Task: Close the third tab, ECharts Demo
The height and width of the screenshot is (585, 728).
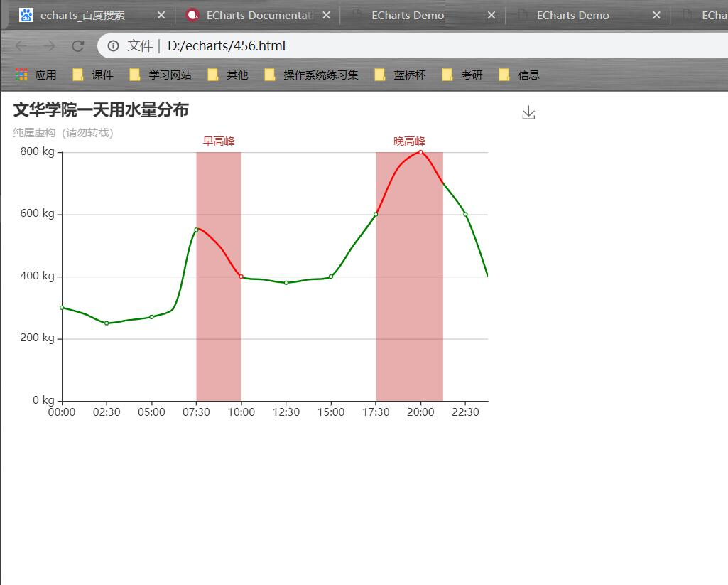Action: tap(491, 16)
